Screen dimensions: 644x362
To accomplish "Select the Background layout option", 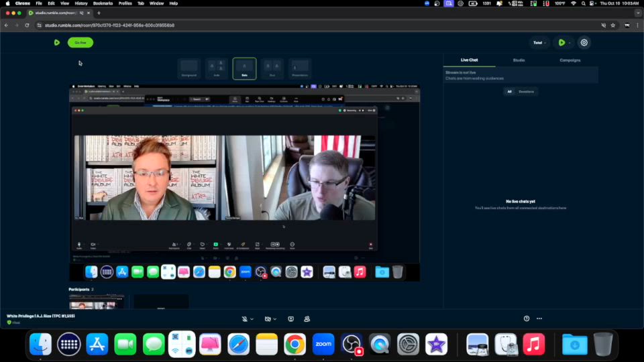I will (x=189, y=68).
